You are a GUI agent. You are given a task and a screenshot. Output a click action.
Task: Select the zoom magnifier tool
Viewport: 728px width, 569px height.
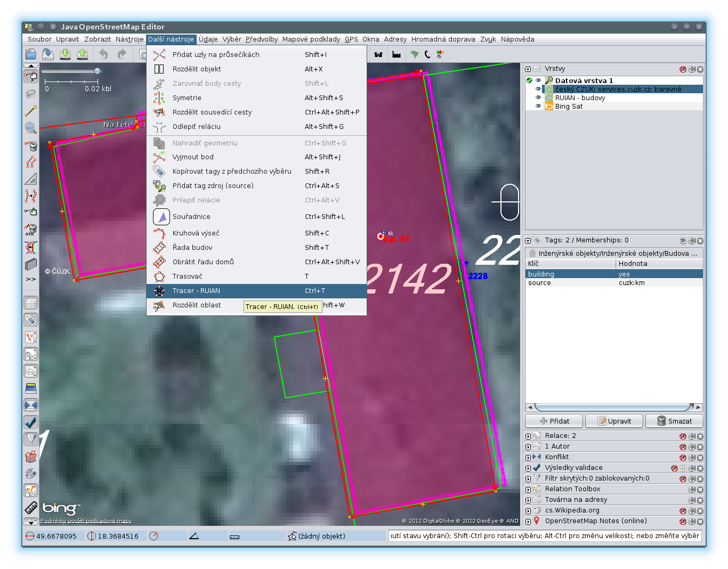click(31, 128)
